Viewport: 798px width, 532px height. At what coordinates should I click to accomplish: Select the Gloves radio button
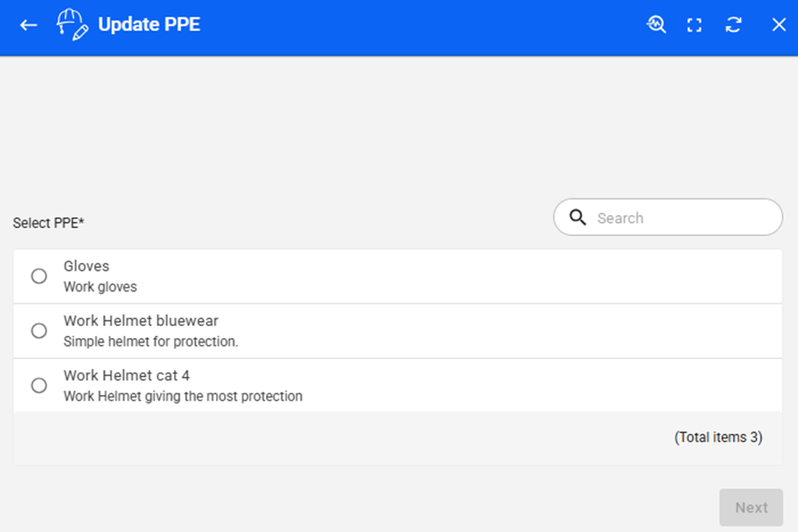tap(39, 276)
